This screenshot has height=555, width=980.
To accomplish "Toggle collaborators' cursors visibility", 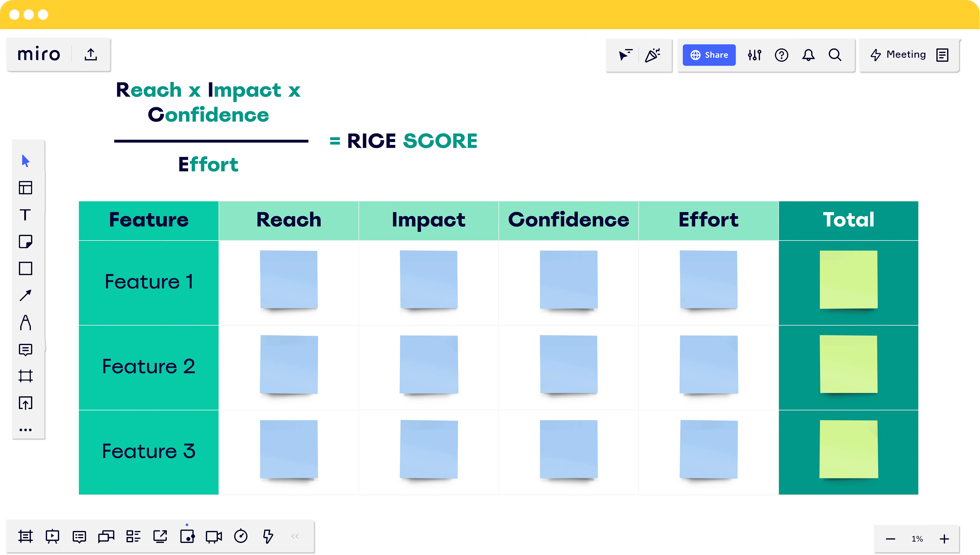I will [625, 55].
